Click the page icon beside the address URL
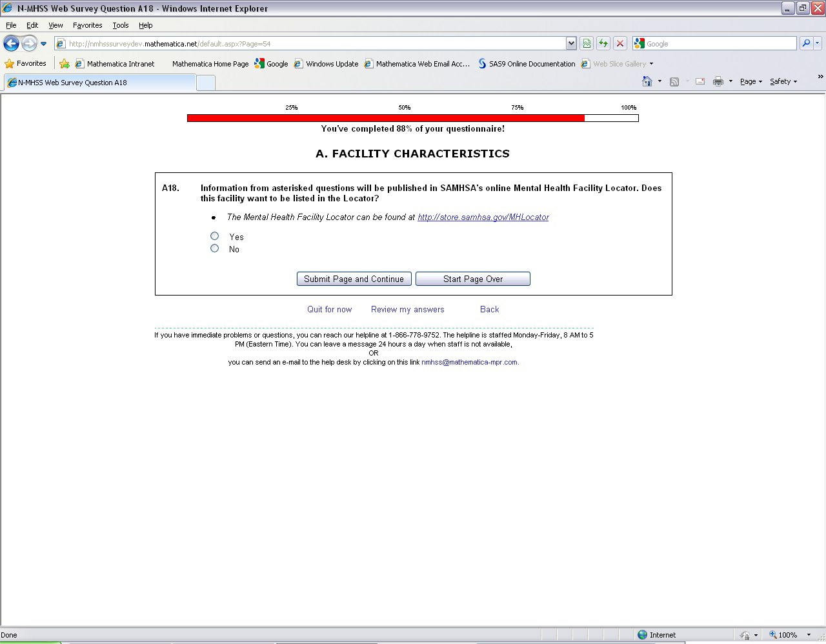 (x=61, y=43)
